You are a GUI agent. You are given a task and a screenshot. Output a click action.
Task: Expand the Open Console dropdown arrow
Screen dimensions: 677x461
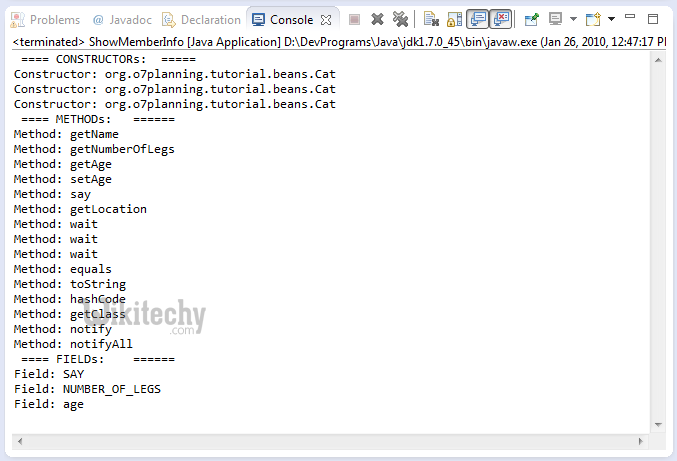(610, 19)
